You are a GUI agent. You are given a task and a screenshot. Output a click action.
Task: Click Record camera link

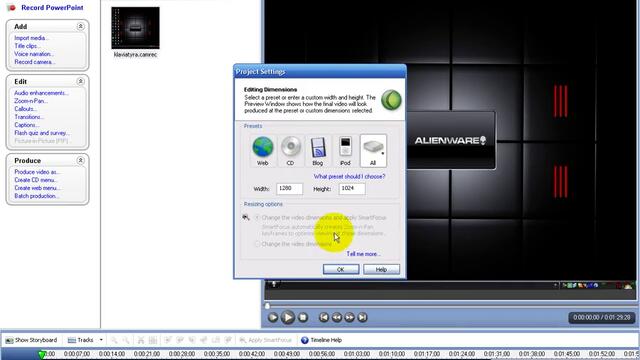pos(34,62)
